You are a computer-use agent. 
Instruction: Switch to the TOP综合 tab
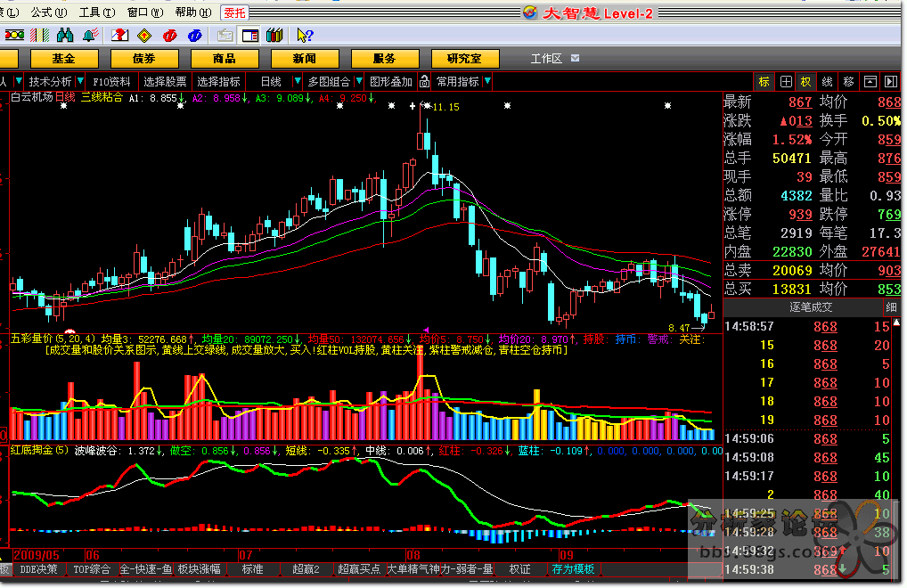point(92,569)
